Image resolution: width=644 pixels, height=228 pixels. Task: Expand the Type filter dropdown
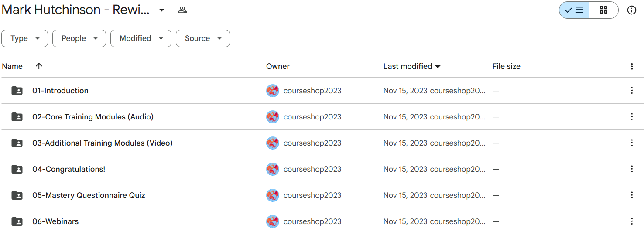click(25, 38)
